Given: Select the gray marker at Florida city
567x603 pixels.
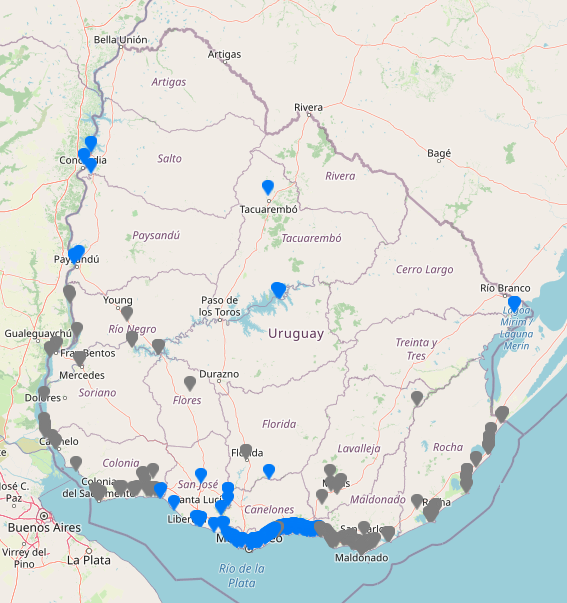Looking at the screenshot, I should (246, 451).
